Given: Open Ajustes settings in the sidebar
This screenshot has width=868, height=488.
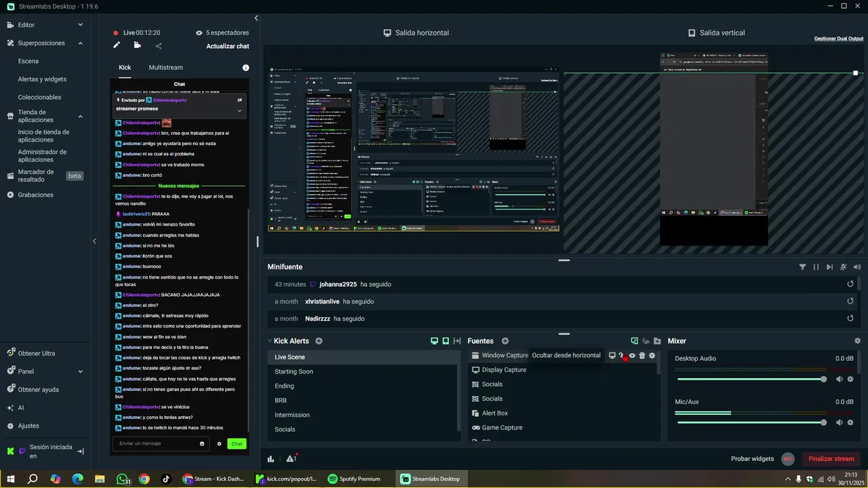Looking at the screenshot, I should click(28, 426).
